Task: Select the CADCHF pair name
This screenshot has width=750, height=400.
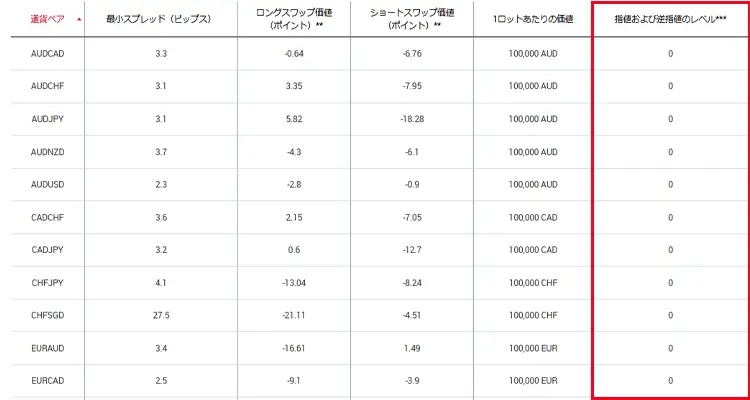Action: point(47,217)
